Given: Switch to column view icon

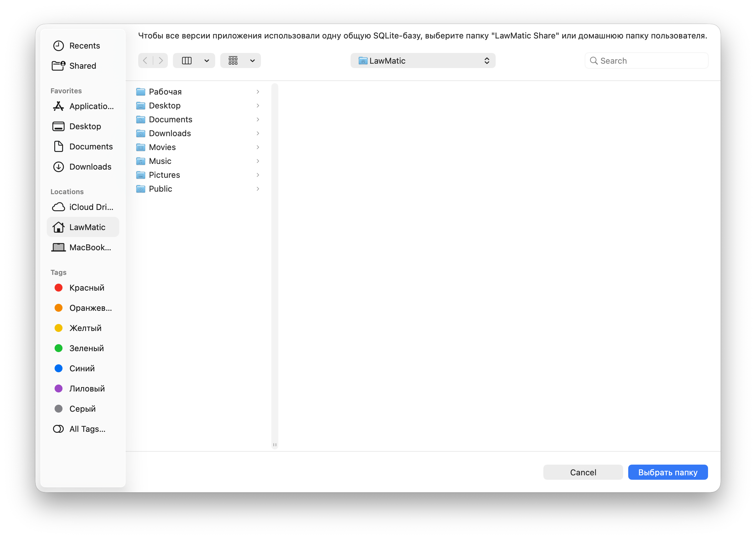Looking at the screenshot, I should [187, 61].
